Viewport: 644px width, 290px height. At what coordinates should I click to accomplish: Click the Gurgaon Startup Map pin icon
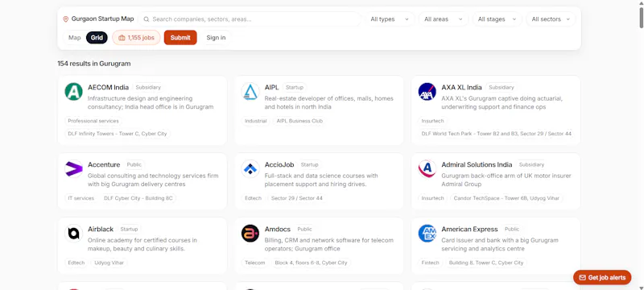[x=65, y=19]
